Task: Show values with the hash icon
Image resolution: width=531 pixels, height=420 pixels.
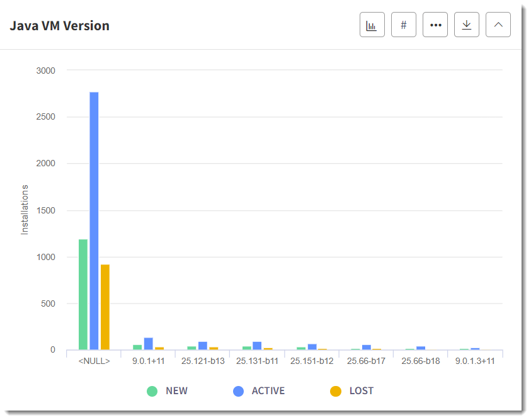Action: 403,25
